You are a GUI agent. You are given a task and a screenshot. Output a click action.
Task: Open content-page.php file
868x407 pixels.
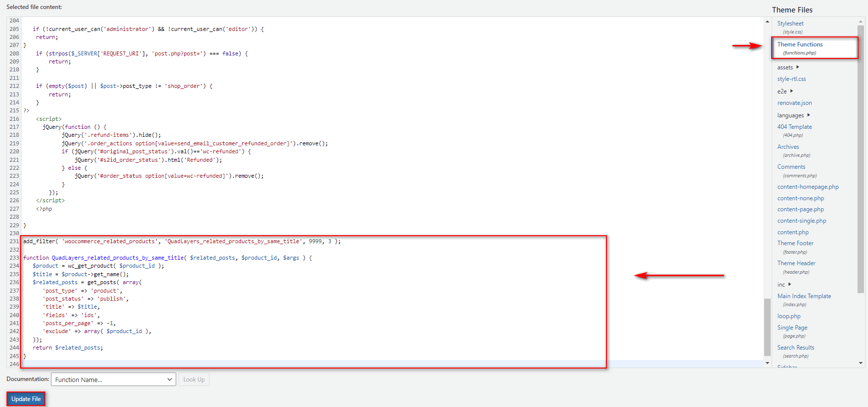(x=801, y=209)
